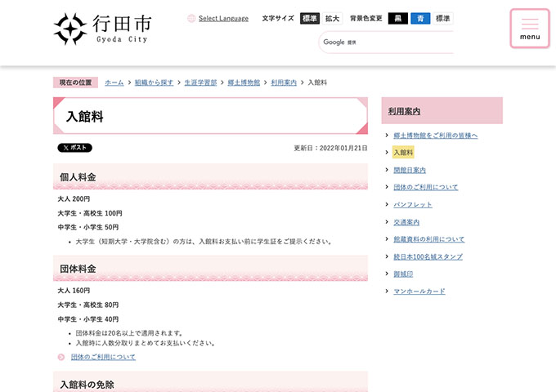Click the 個人料金 section heading
This screenshot has width=556, height=392.
coord(78,177)
